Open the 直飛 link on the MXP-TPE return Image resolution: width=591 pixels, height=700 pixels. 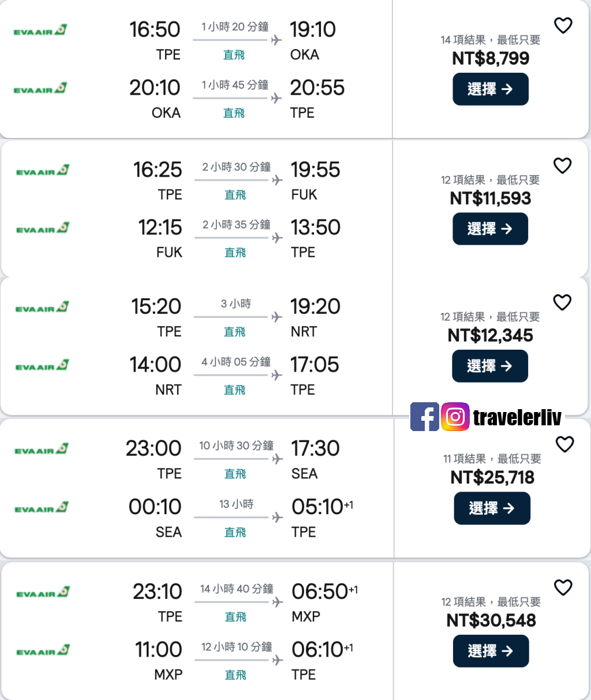tap(235, 675)
